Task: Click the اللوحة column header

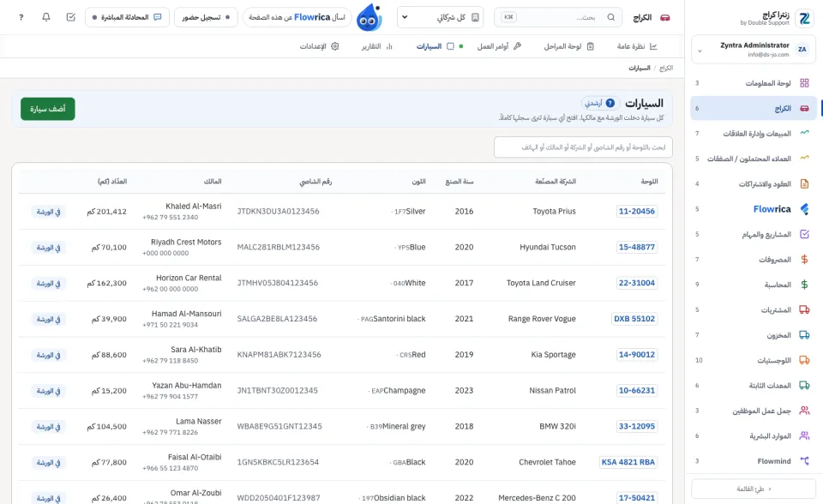Action: click(x=649, y=182)
